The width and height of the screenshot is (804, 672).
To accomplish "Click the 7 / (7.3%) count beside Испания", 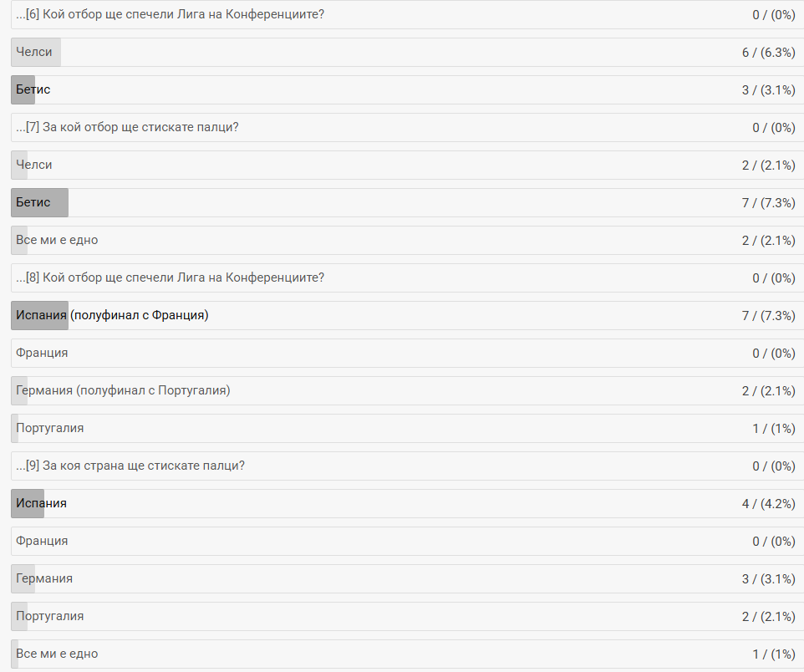I will (x=768, y=316).
